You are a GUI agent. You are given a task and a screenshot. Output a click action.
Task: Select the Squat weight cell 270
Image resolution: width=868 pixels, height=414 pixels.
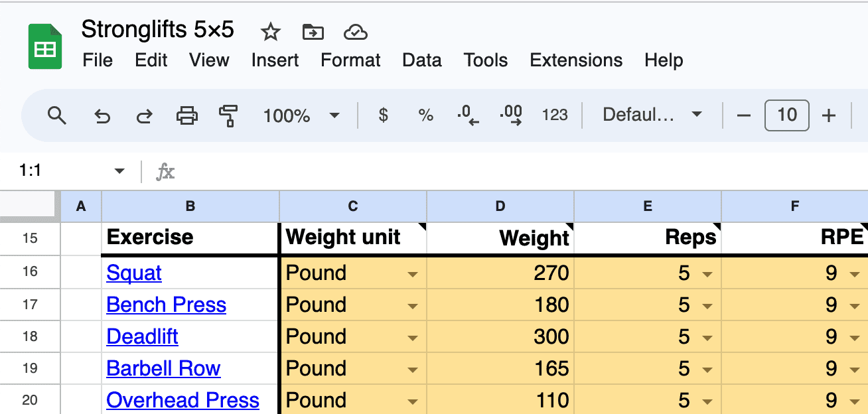(x=500, y=273)
